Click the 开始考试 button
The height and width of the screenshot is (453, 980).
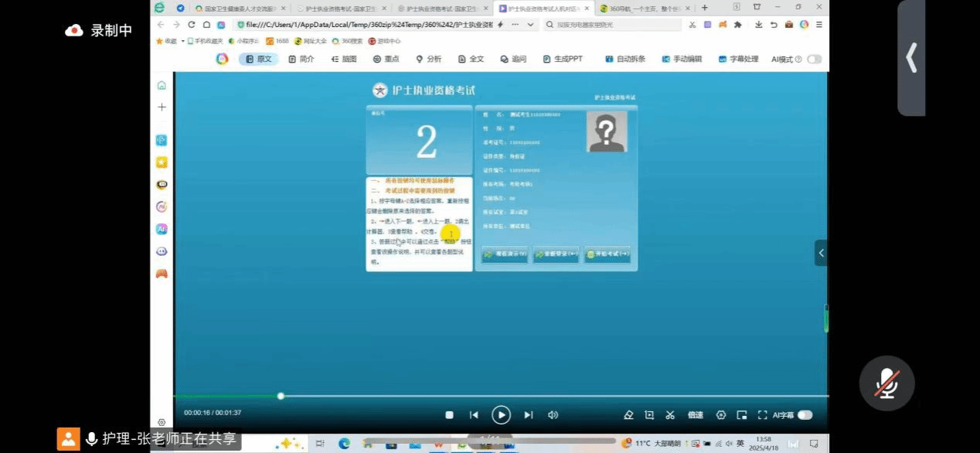click(607, 254)
